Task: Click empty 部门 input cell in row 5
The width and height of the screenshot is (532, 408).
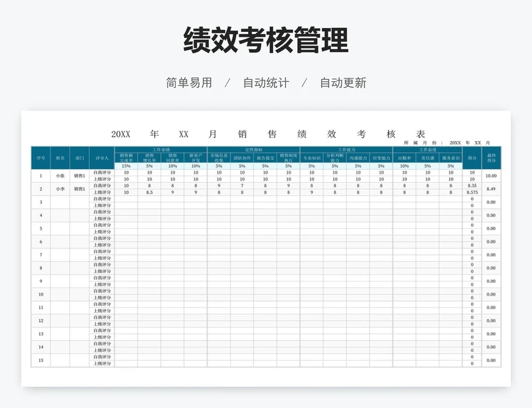Action: click(x=80, y=229)
